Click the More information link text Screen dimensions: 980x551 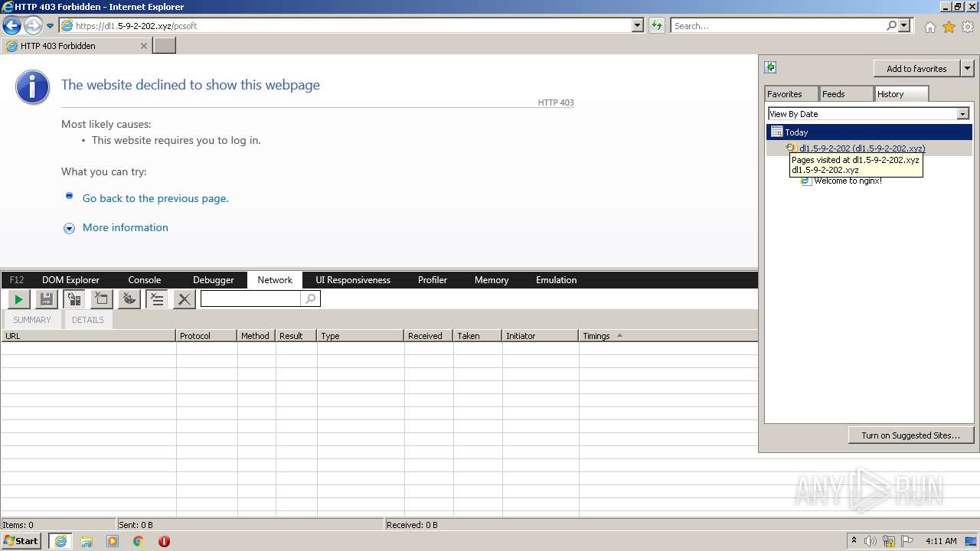126,227
